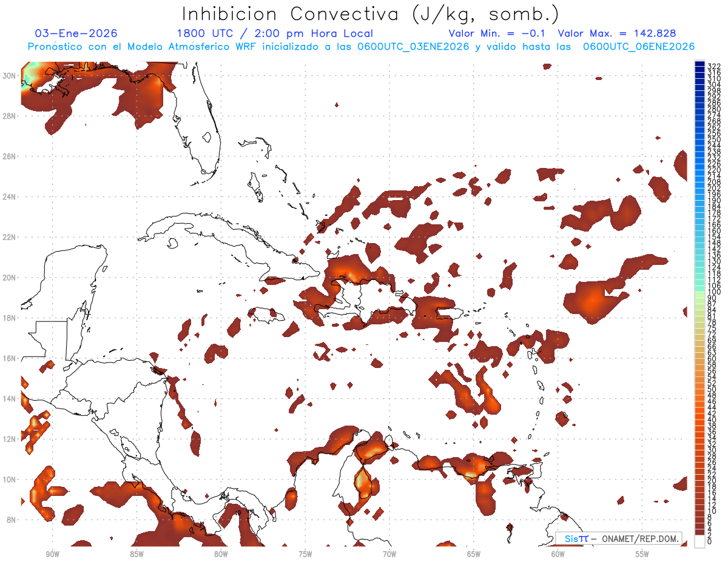
Task: Click the "26N" latitude label
Action: pos(10,156)
